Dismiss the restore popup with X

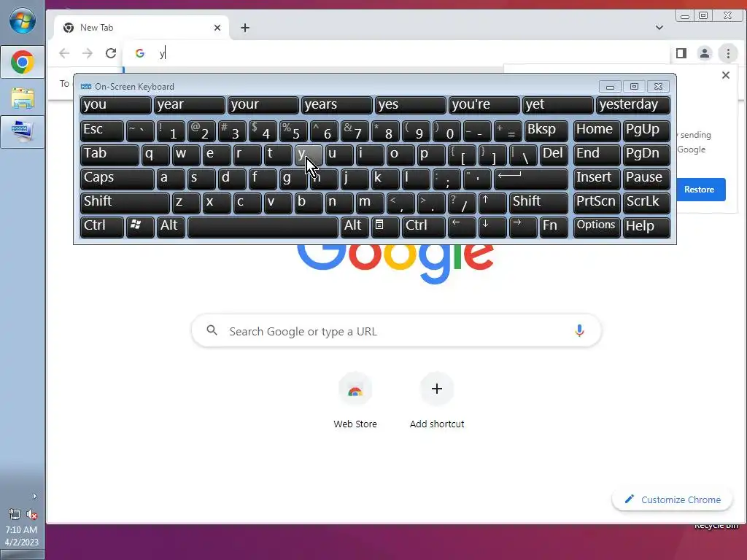point(726,75)
